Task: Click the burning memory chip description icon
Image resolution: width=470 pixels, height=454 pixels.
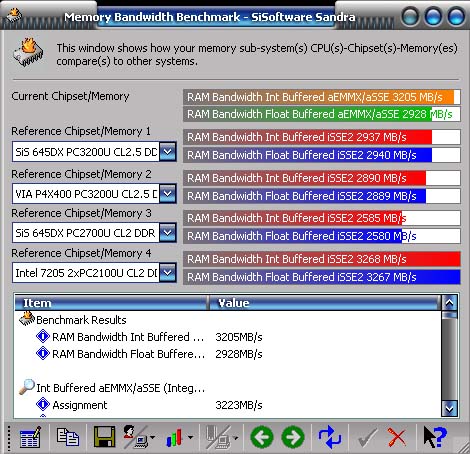Action: click(x=29, y=53)
